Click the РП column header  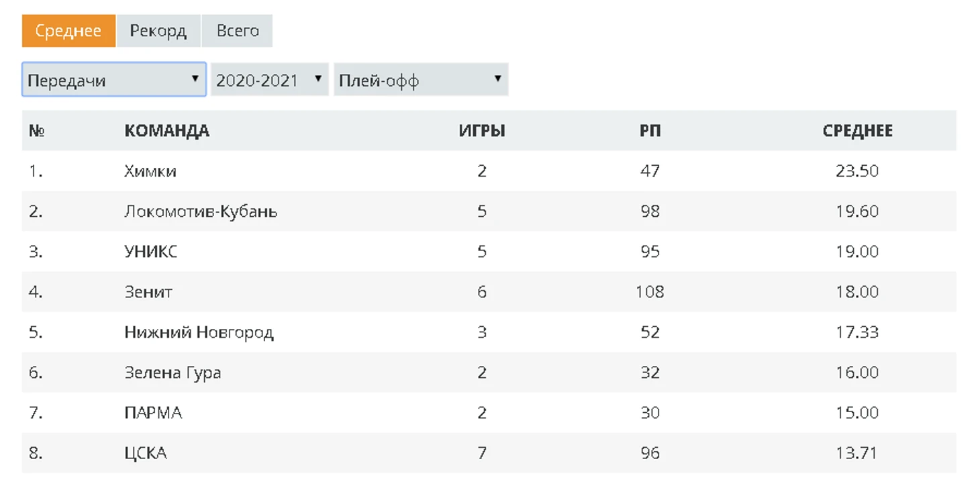650,131
